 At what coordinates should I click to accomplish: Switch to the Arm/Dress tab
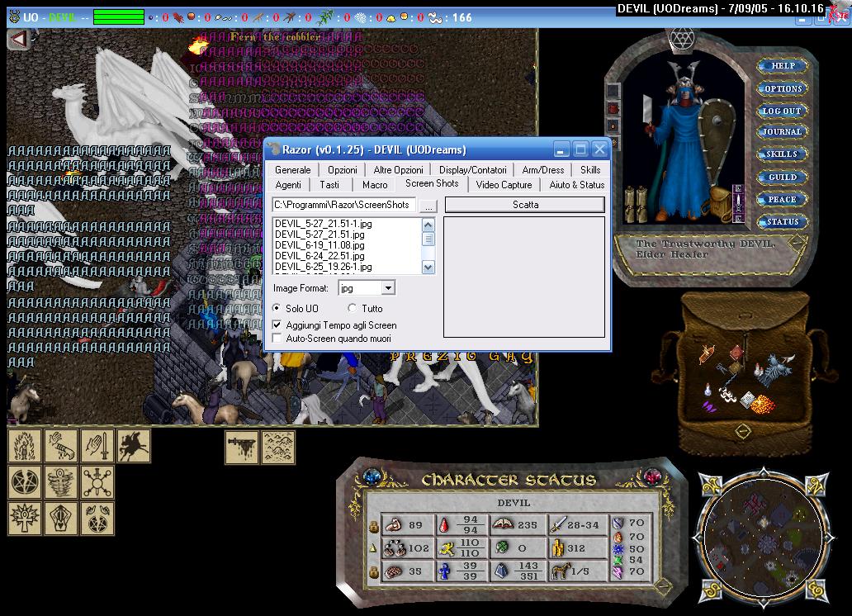pos(543,169)
